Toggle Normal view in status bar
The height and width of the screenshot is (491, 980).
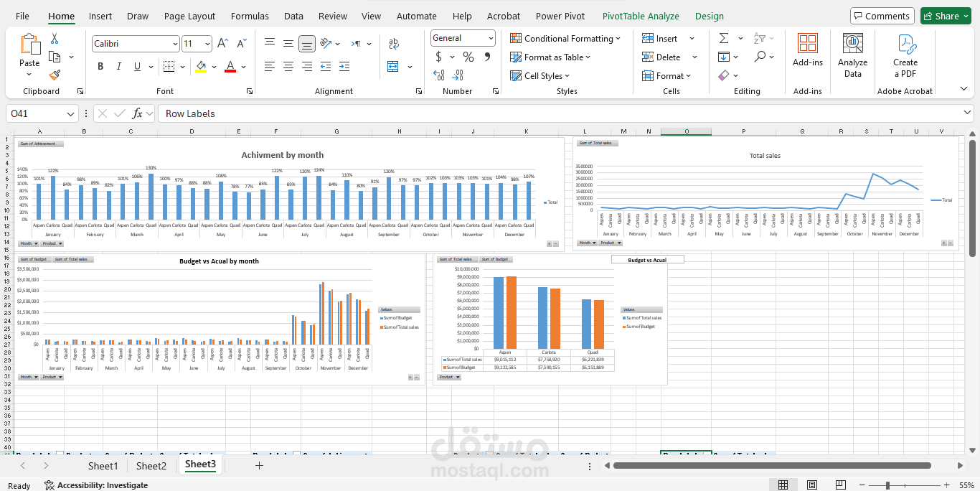pos(783,485)
